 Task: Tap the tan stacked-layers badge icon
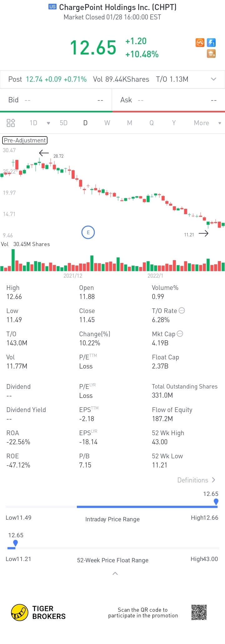pyautogui.click(x=212, y=54)
